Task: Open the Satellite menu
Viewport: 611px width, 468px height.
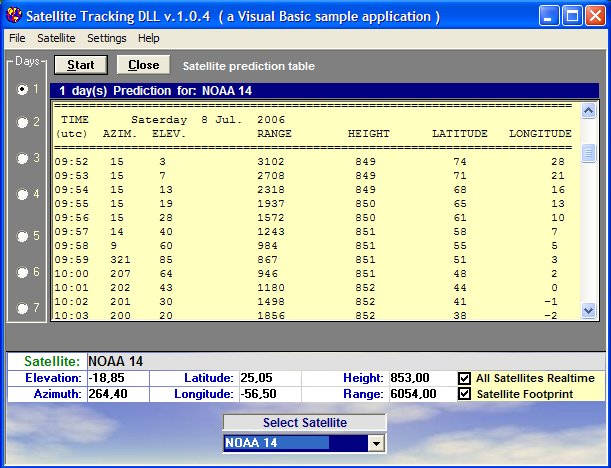Action: pos(56,38)
